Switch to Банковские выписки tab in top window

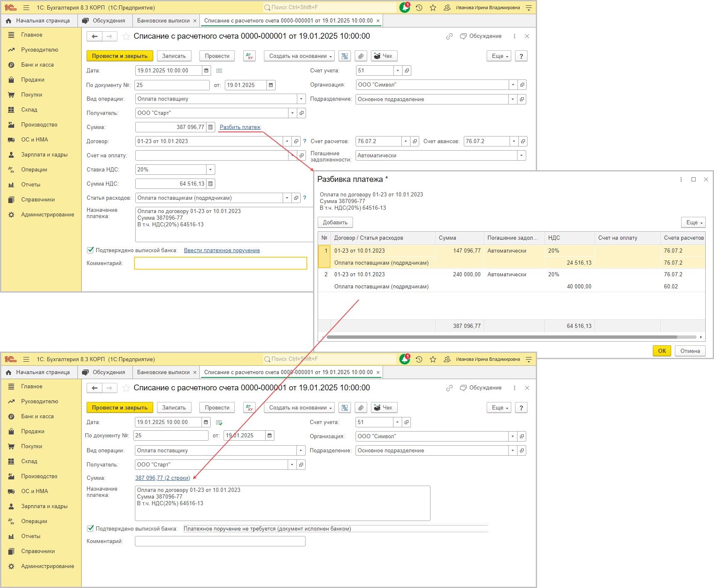164,21
